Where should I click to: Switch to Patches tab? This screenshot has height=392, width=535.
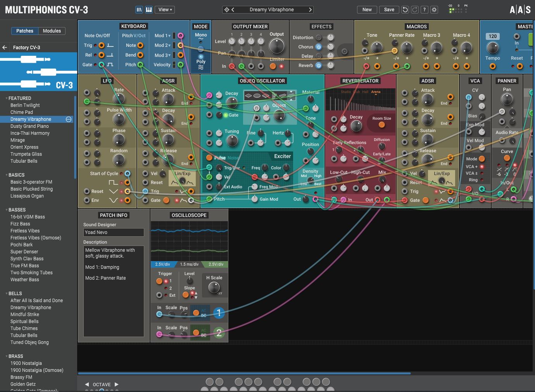click(25, 31)
